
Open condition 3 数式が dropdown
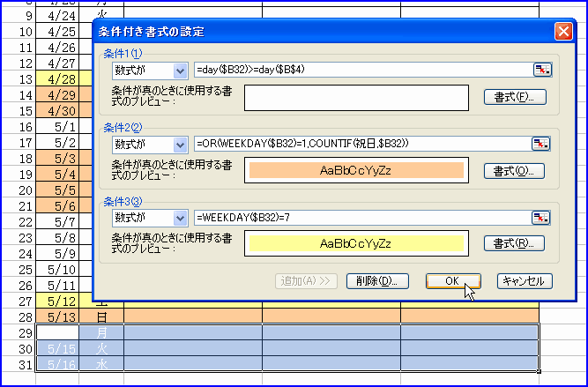click(181, 219)
